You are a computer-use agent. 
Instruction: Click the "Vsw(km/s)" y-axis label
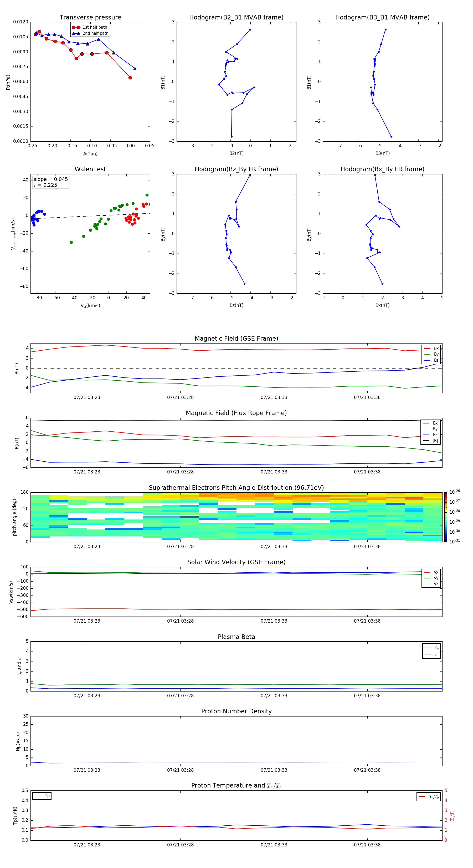pos(11,592)
